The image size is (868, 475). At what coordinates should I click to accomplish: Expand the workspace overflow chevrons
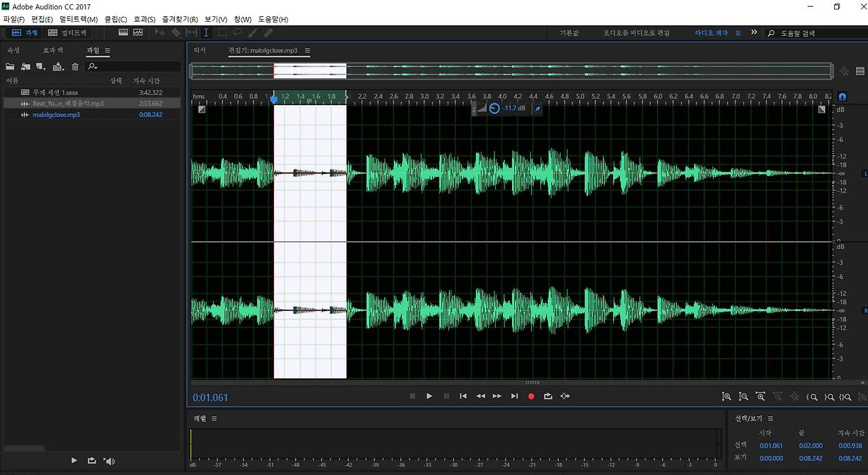[x=754, y=32]
